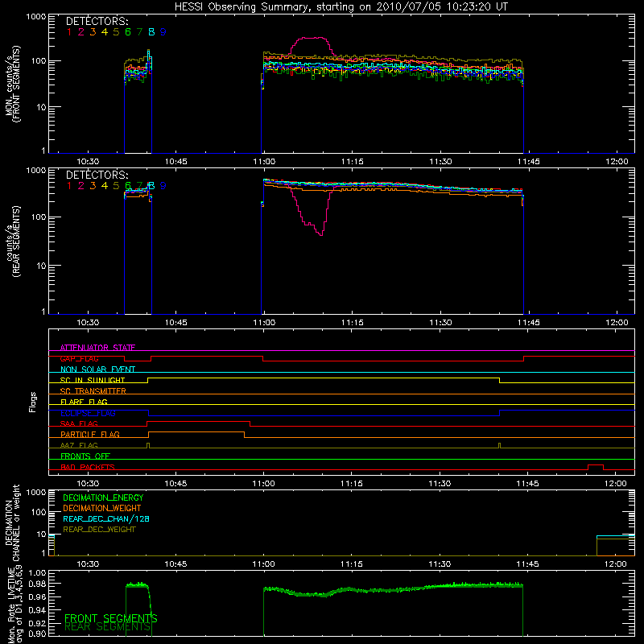Screen dimensions: 644x644
Task: Click the detector 2 bump peak in front segments plot
Action: pos(312,38)
